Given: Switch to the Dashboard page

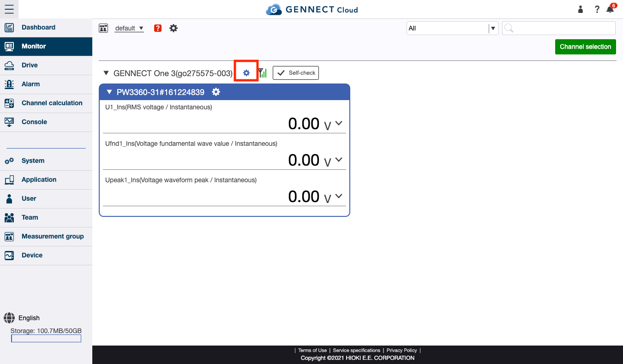Looking at the screenshot, I should (x=38, y=27).
